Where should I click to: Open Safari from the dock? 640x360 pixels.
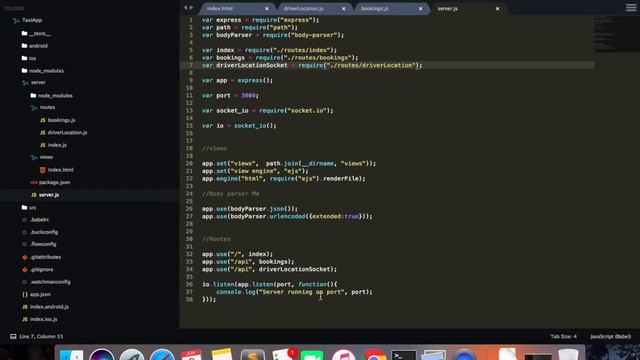coord(162,355)
